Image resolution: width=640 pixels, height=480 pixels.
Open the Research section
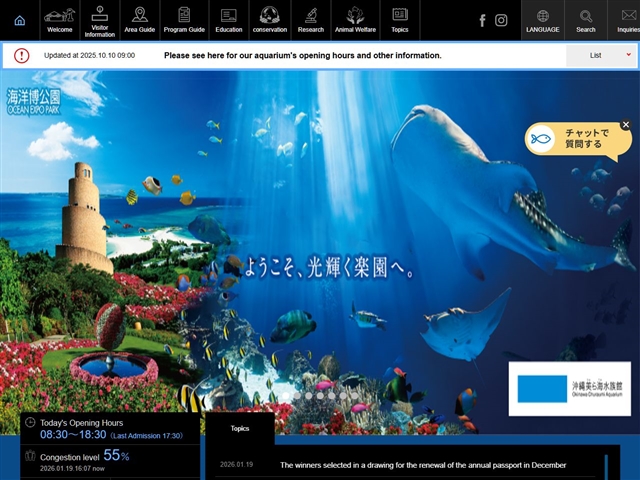[x=311, y=20]
